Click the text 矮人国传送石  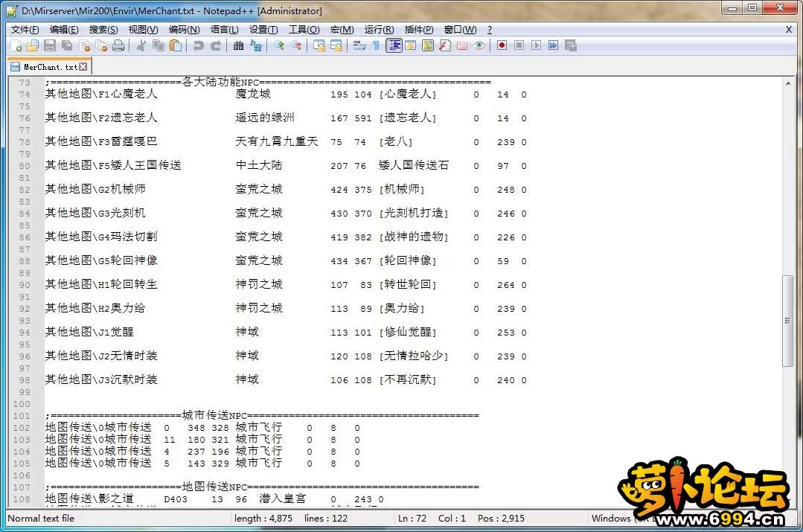tap(413, 165)
